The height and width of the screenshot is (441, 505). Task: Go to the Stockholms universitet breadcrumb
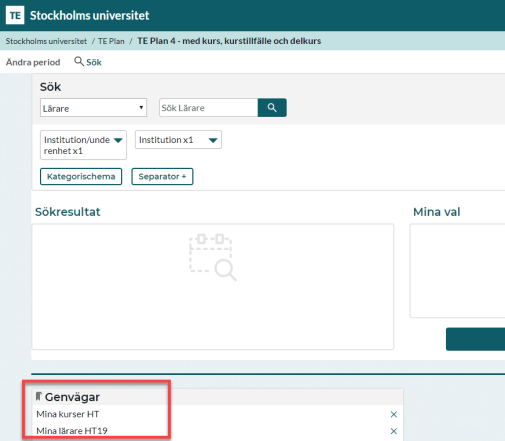tap(46, 41)
